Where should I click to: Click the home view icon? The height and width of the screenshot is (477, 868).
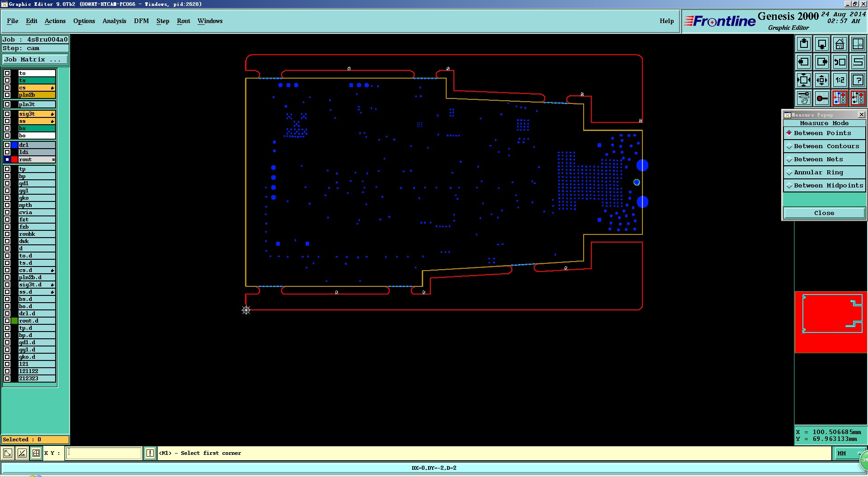pyautogui.click(x=840, y=44)
